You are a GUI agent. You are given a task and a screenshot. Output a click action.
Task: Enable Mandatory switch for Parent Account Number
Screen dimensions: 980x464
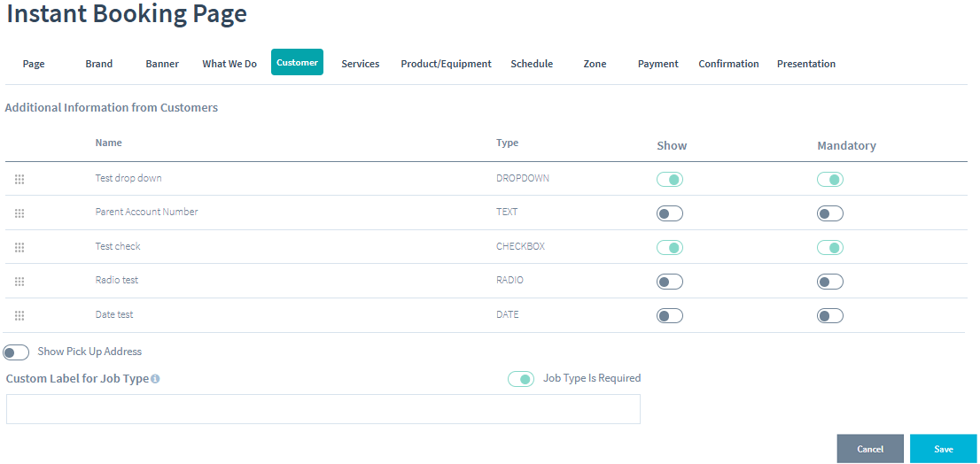coord(829,213)
